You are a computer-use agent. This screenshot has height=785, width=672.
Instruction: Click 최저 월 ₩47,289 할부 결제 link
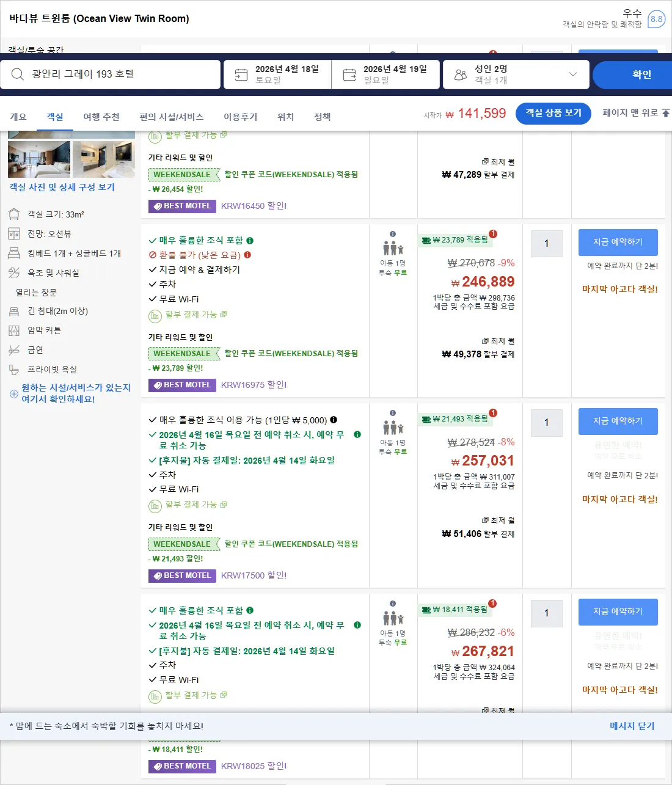[x=478, y=169]
